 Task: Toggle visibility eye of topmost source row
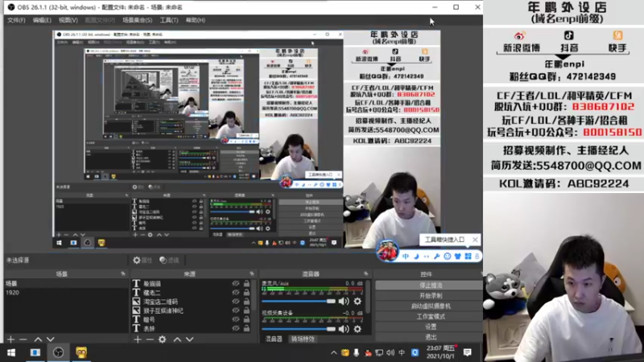click(236, 283)
